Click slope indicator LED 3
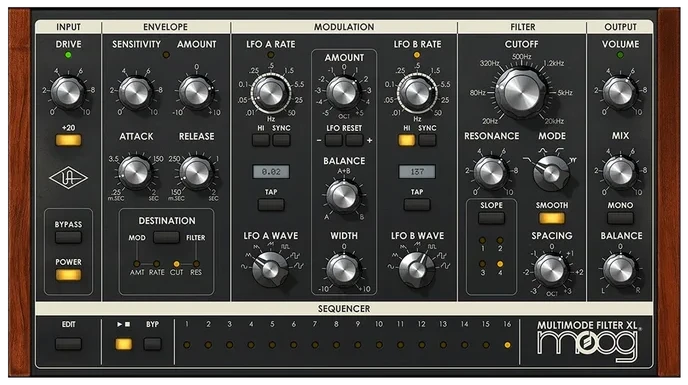 click(483, 264)
